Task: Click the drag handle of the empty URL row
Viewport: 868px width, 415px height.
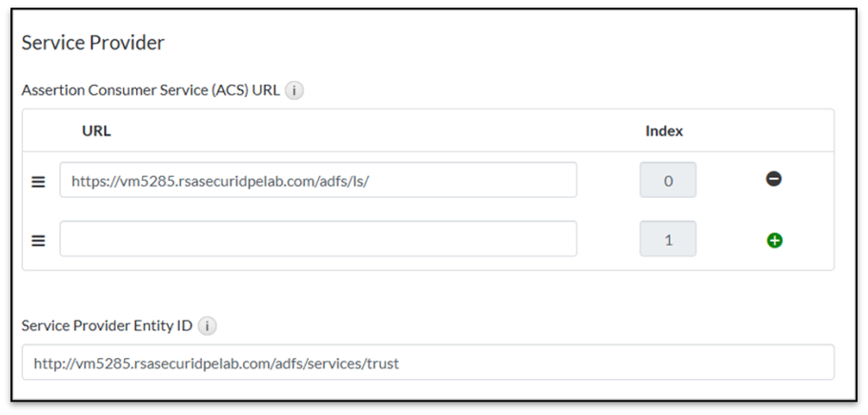Action: (x=39, y=241)
